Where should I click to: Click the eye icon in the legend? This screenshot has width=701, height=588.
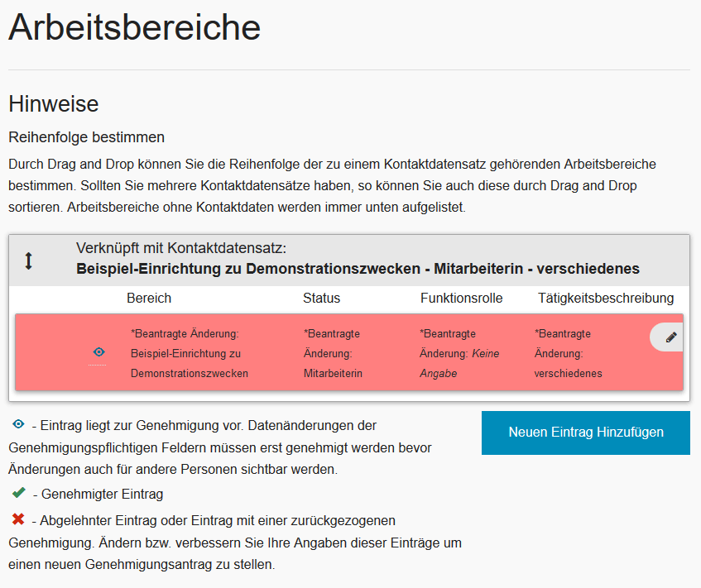[x=18, y=424]
